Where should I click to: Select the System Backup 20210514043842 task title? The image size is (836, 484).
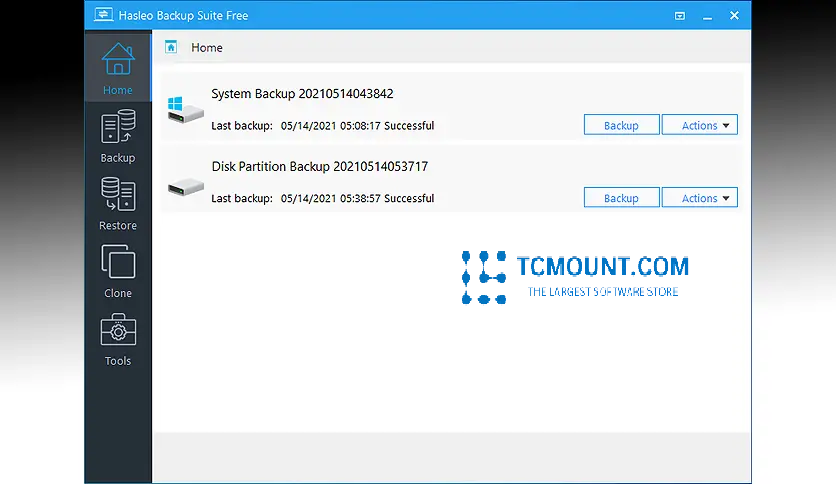pos(302,94)
